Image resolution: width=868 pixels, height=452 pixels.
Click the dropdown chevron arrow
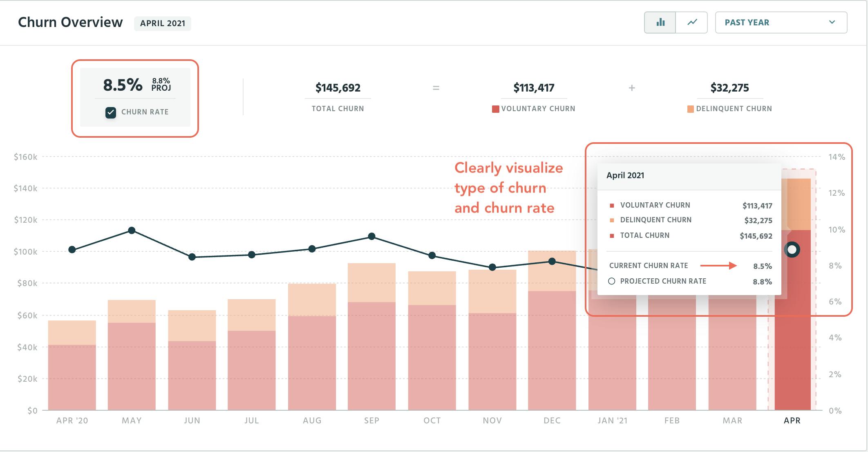point(832,22)
